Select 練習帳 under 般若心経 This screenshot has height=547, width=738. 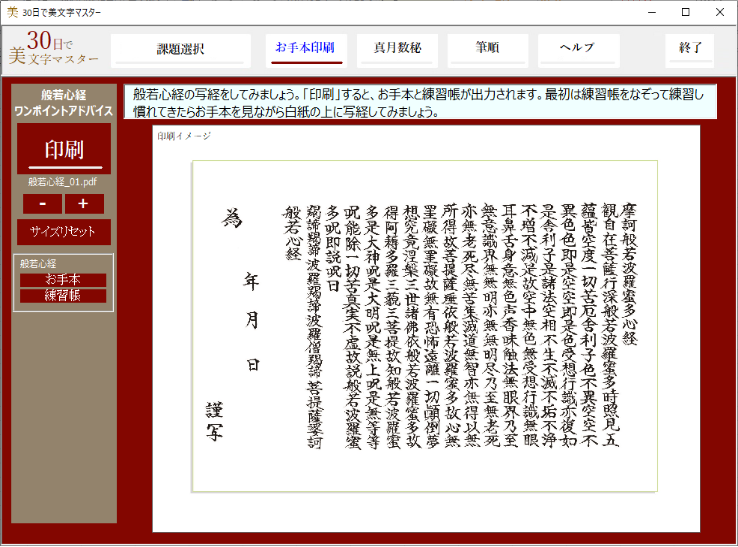(63, 295)
